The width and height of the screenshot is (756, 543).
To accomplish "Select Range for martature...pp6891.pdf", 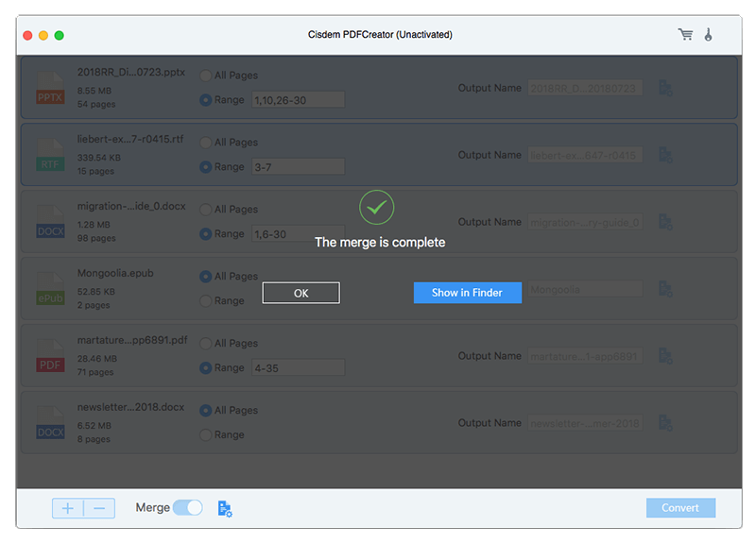I will 205,367.
